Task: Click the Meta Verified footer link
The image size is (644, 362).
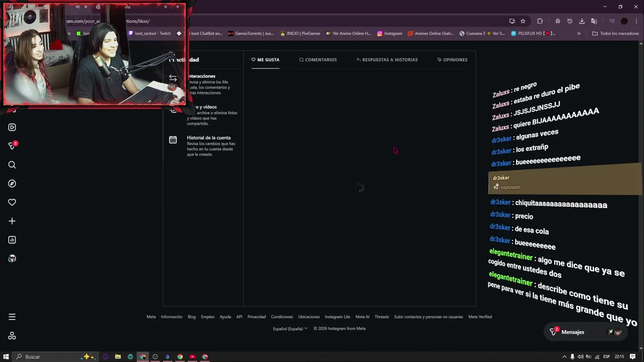Action: pyautogui.click(x=480, y=317)
